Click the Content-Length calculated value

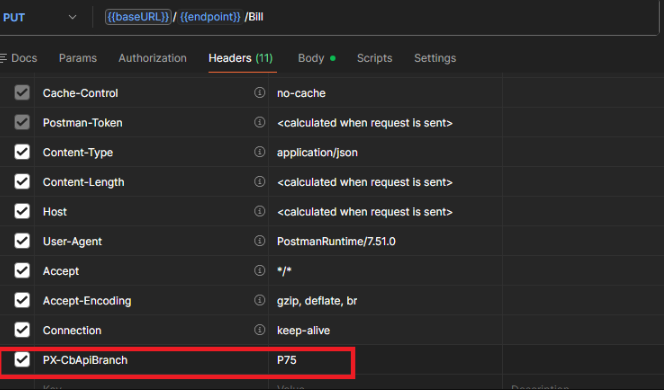click(365, 182)
